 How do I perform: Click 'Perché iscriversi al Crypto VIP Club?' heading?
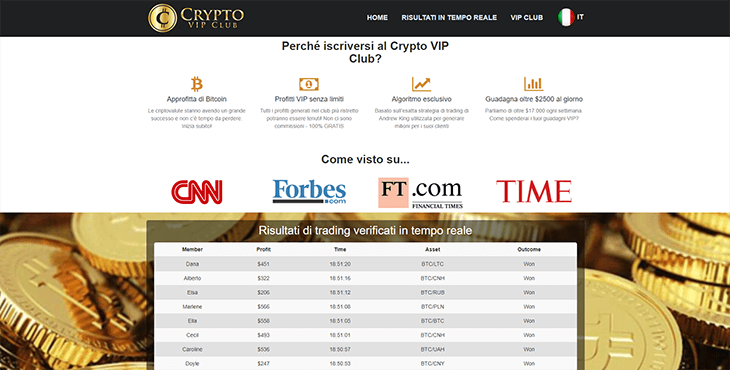point(365,53)
